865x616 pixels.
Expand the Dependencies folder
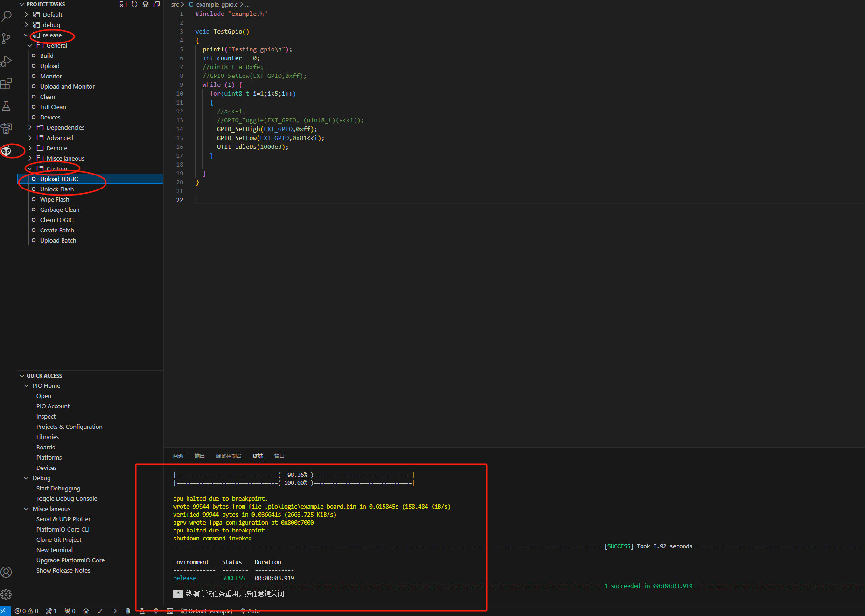(30, 127)
